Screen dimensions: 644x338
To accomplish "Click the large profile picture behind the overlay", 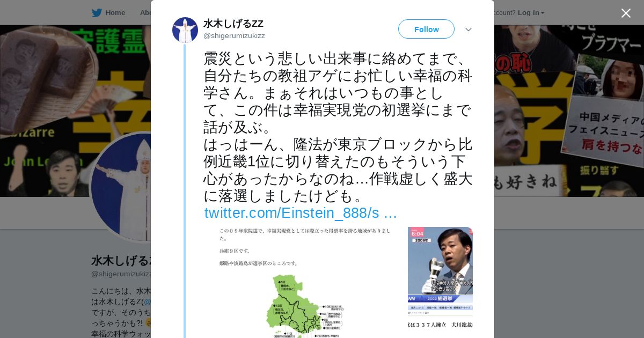I will coord(121,188).
